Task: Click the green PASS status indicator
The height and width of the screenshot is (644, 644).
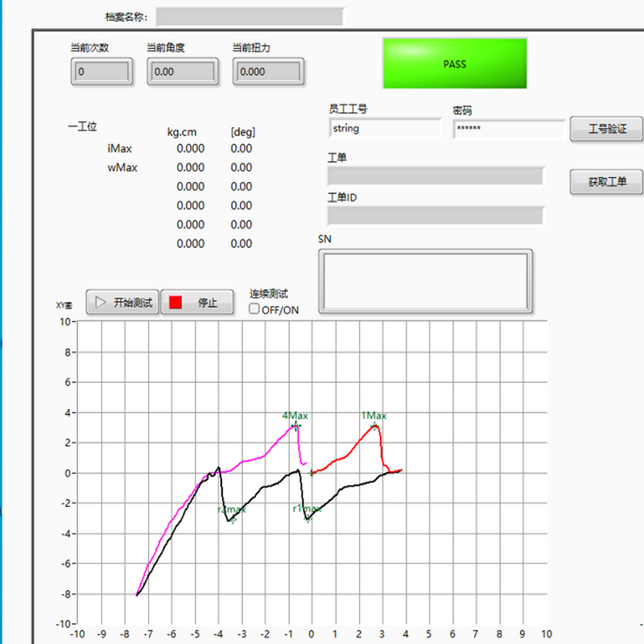Action: pos(454,64)
